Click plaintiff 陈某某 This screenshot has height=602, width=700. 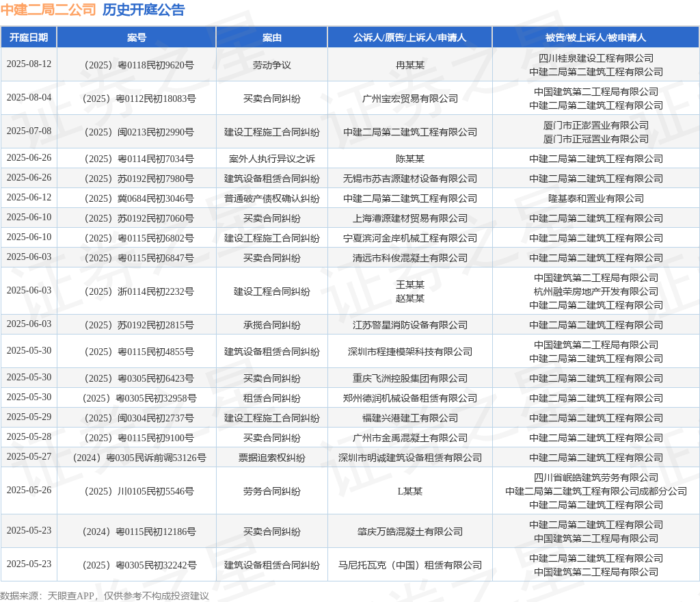pos(410,159)
